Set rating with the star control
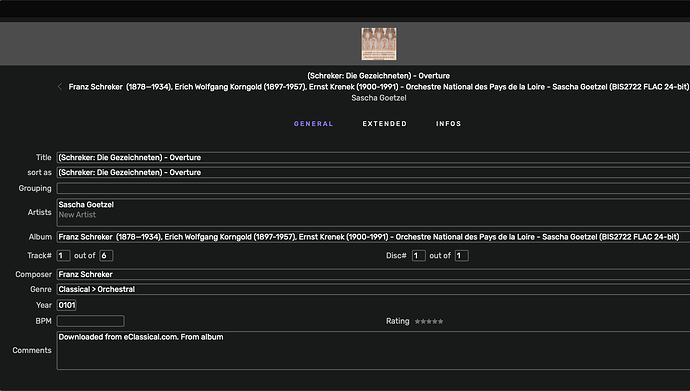 429,322
